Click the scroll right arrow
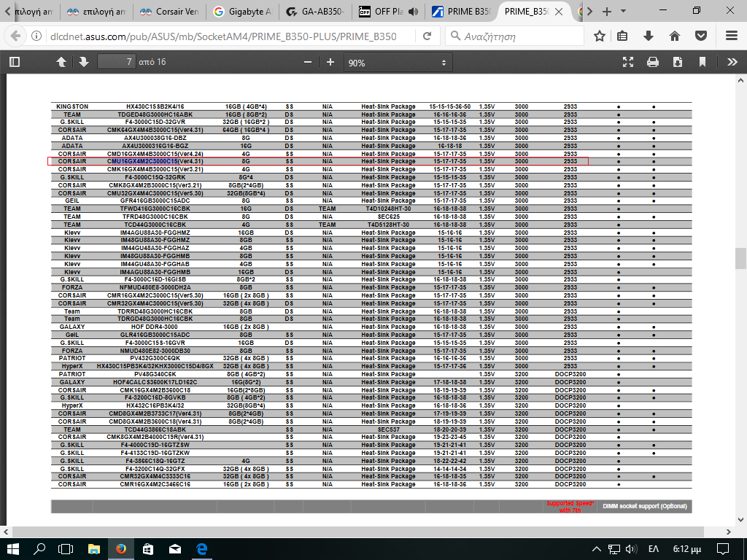Image resolution: width=747 pixels, height=560 pixels. coord(729,532)
